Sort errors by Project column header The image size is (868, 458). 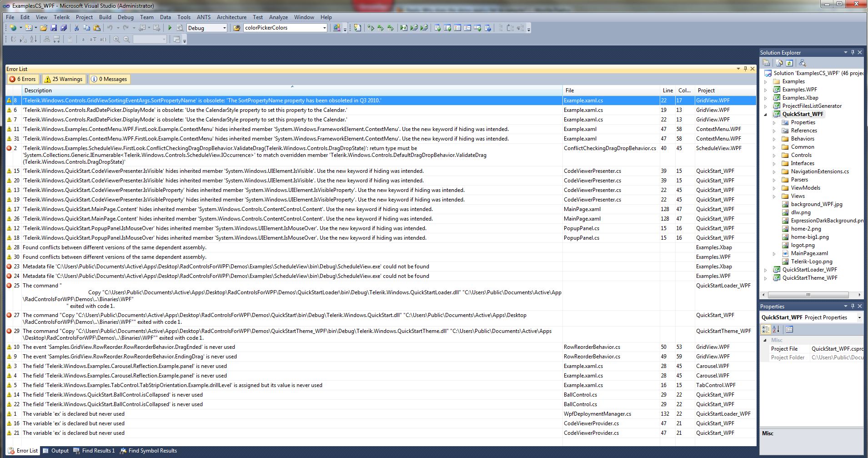[x=725, y=91]
